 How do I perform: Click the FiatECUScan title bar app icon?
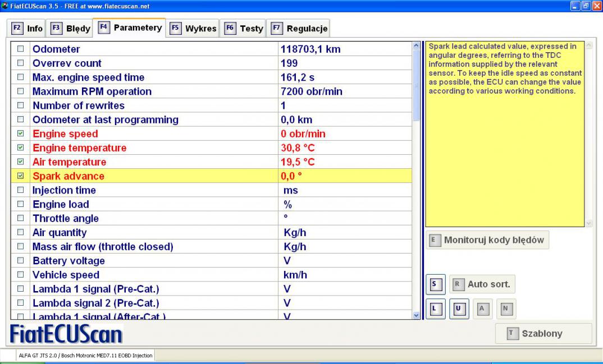(x=4, y=5)
